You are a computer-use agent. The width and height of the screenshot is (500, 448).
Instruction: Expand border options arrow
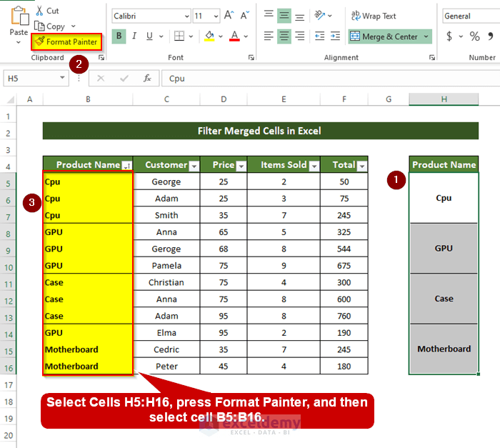(191, 36)
